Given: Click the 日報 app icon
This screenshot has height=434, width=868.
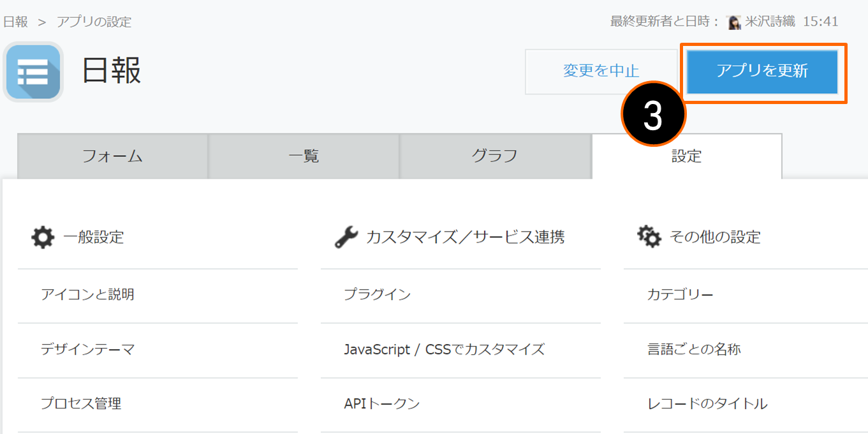Looking at the screenshot, I should (x=33, y=72).
